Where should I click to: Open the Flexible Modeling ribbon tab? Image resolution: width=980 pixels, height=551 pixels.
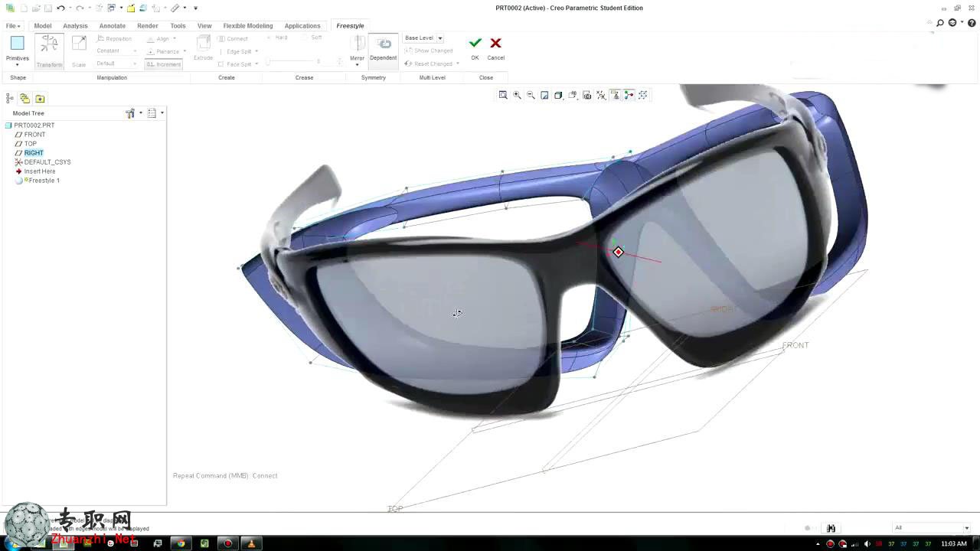coord(248,26)
